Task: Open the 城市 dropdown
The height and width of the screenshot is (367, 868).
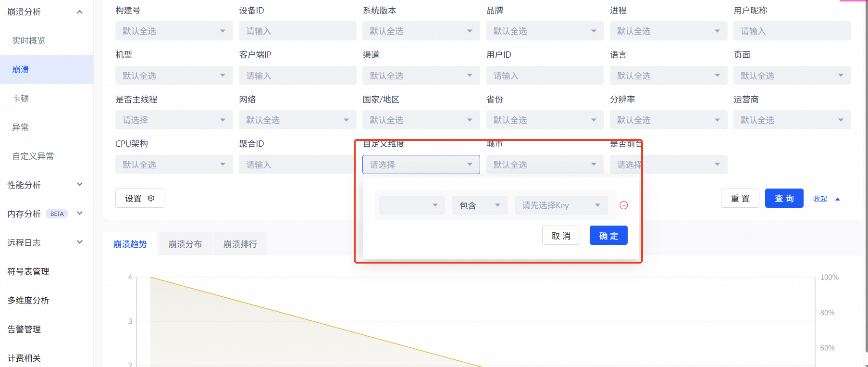Action: pyautogui.click(x=545, y=165)
